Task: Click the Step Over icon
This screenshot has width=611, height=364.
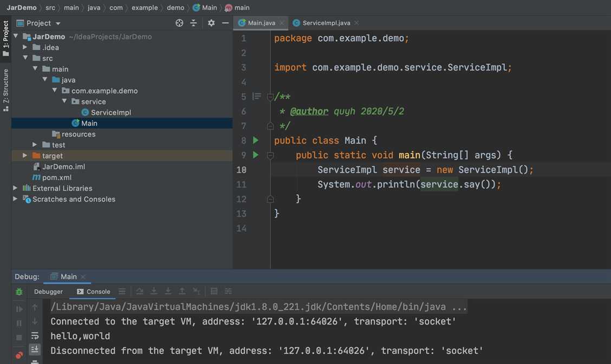Action: tap(140, 291)
